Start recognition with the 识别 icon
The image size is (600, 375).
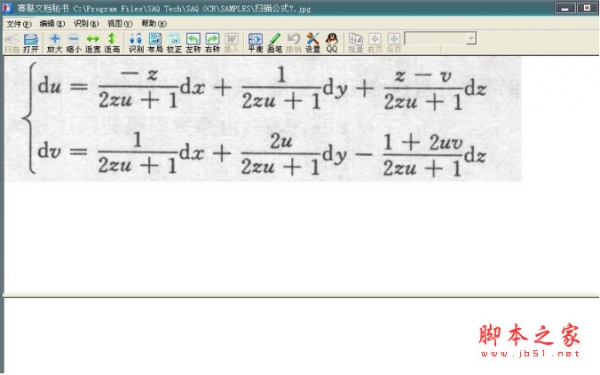pos(136,43)
